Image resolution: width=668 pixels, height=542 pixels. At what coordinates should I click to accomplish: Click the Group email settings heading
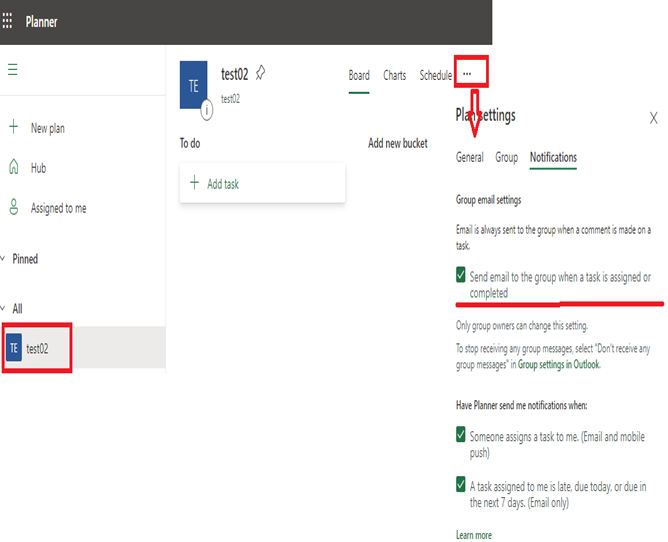click(488, 200)
